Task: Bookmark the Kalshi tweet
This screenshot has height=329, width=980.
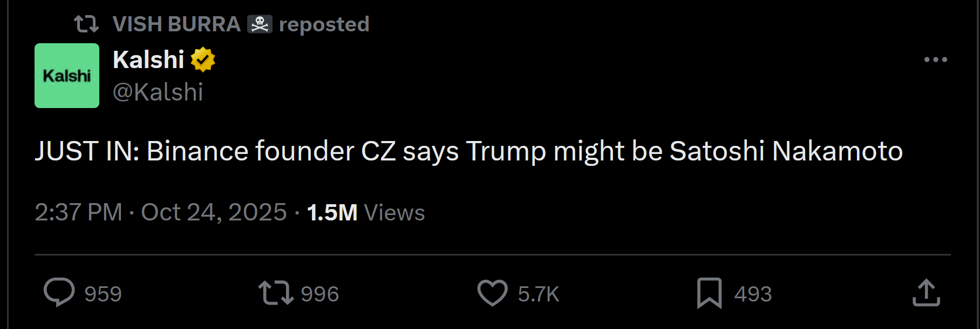Action: pos(709,293)
